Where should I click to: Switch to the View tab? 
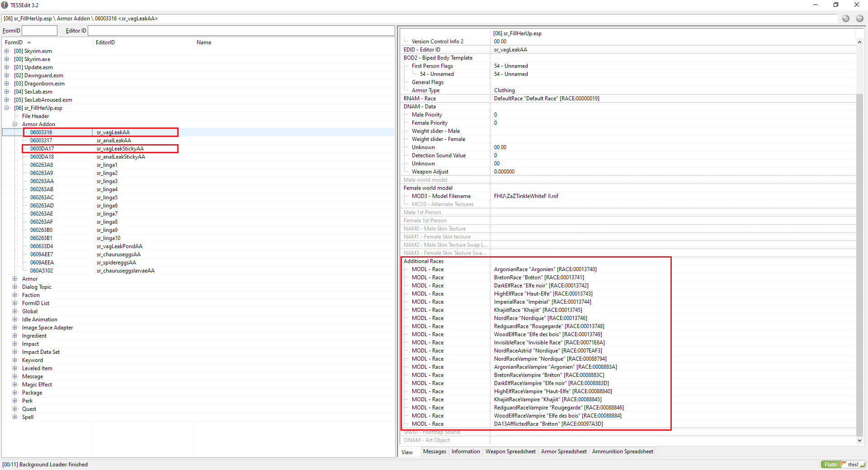[407, 452]
